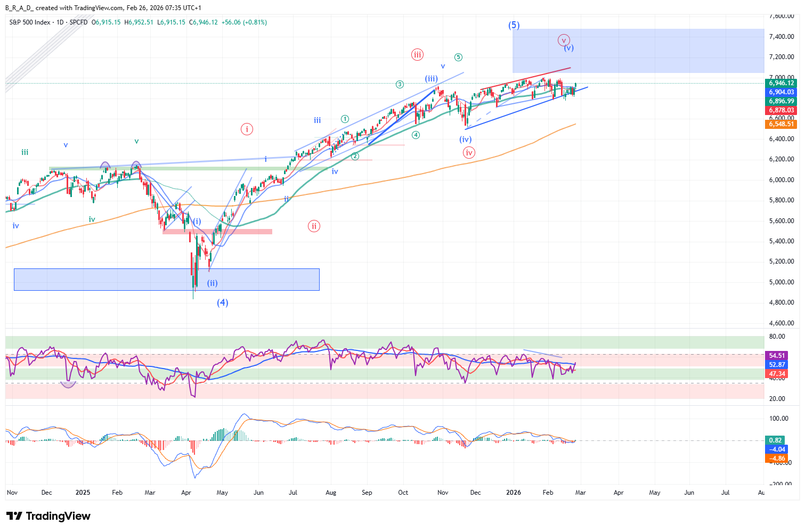Select the red circled iii wave marker
The height and width of the screenshot is (532, 805).
[417, 54]
